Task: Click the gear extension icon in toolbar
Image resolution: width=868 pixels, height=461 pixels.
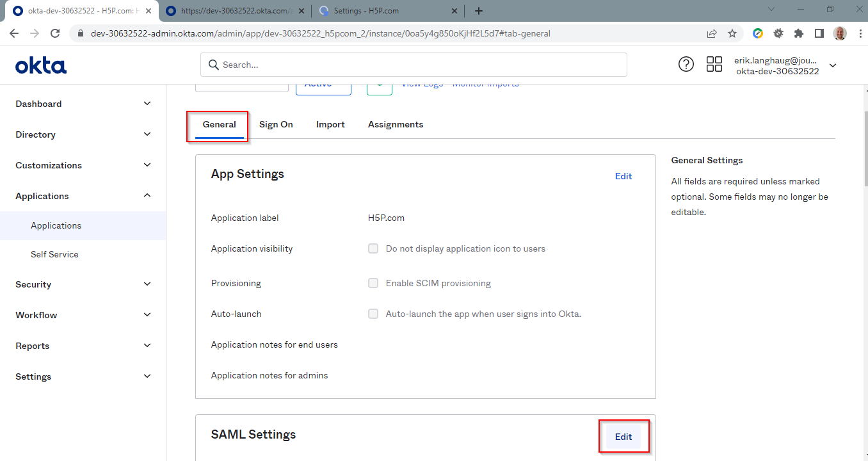Action: click(x=778, y=33)
